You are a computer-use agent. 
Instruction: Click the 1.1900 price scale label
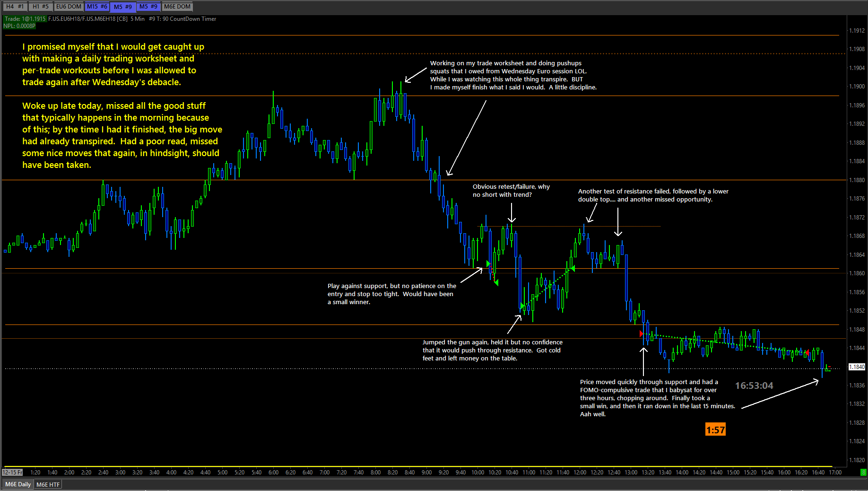click(x=857, y=87)
